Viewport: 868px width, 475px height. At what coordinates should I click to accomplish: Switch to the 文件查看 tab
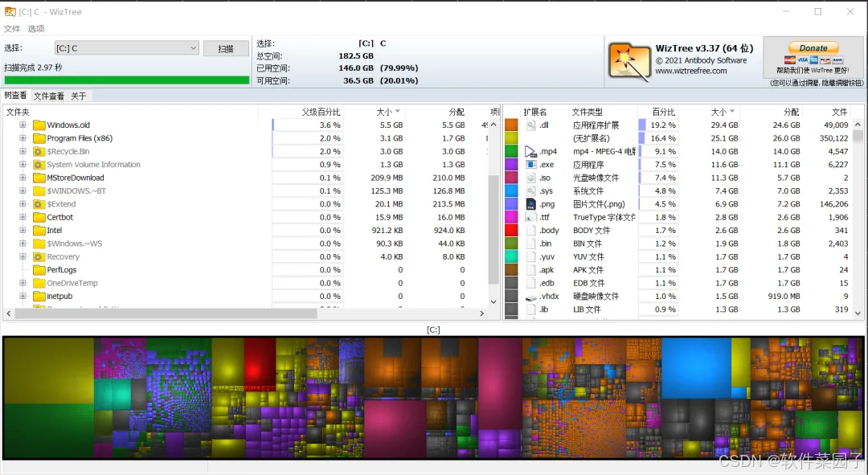[49, 96]
